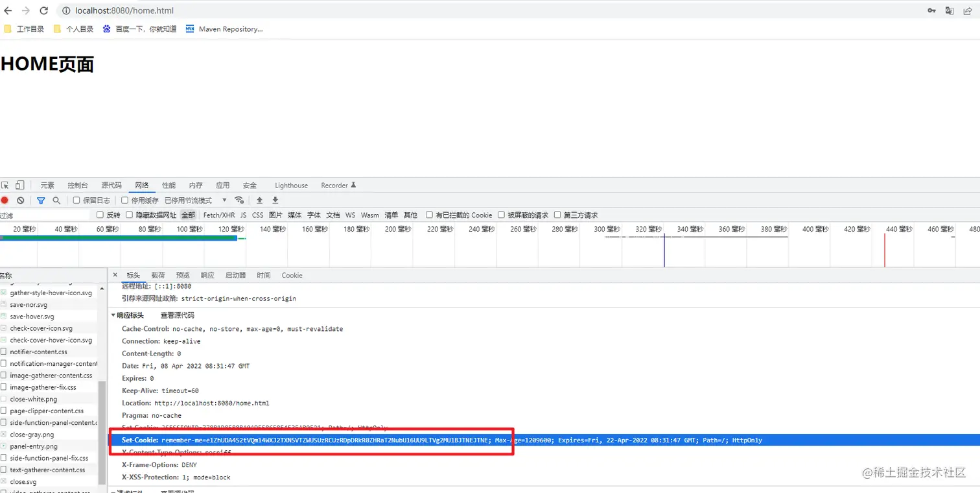This screenshot has height=493, width=980.
Task: Filter requests by 图片 type
Action: click(x=275, y=215)
